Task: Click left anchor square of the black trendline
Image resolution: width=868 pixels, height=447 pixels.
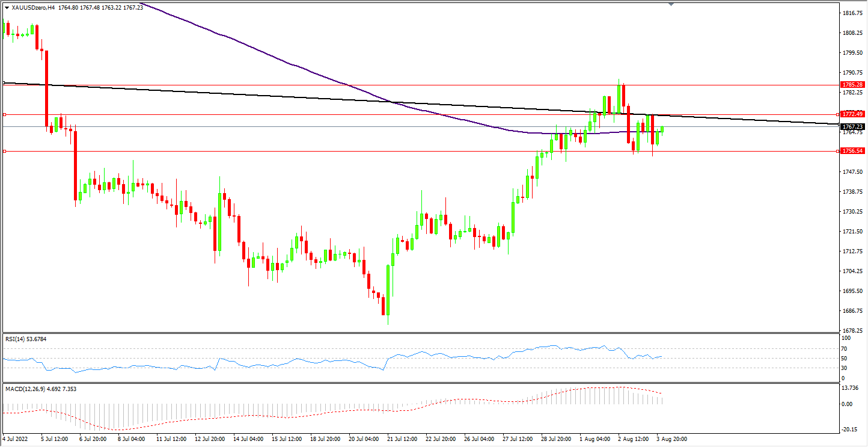Action: click(x=4, y=82)
